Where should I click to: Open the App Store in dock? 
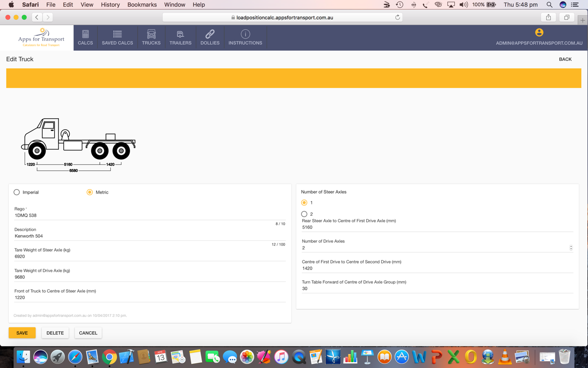(401, 357)
